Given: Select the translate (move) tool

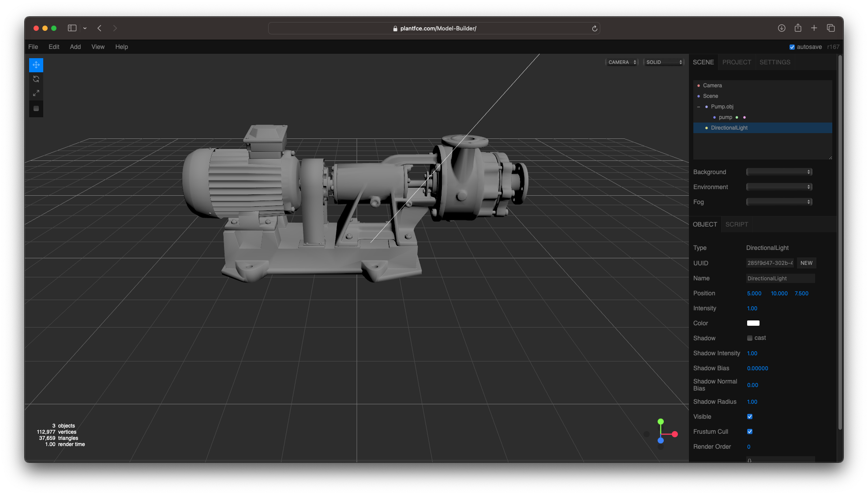Looking at the screenshot, I should 36,65.
